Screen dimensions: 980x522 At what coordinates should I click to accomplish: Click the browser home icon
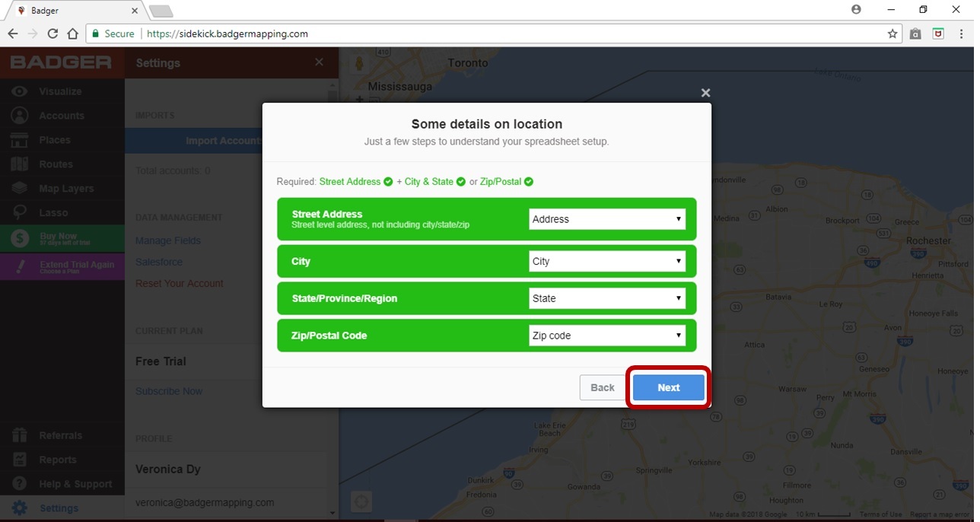point(72,33)
